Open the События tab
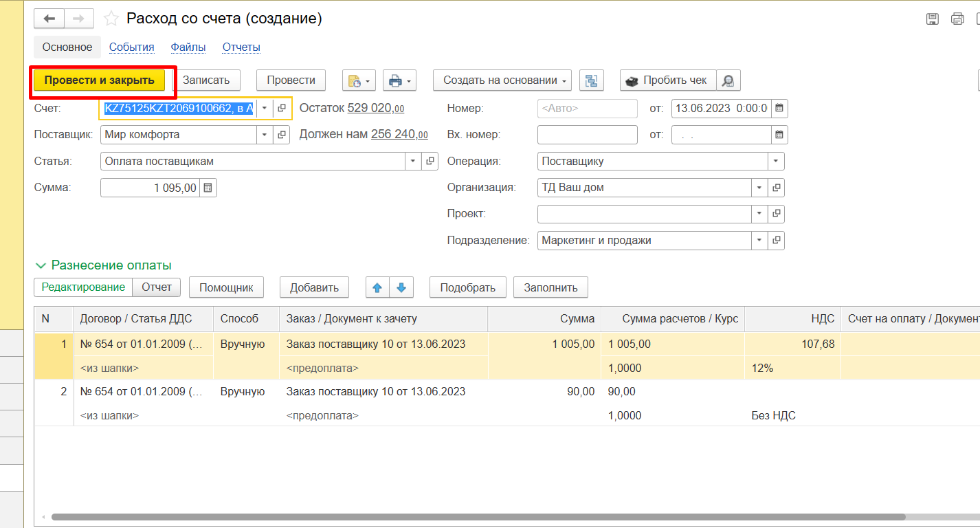This screenshot has width=980, height=528. pos(132,47)
